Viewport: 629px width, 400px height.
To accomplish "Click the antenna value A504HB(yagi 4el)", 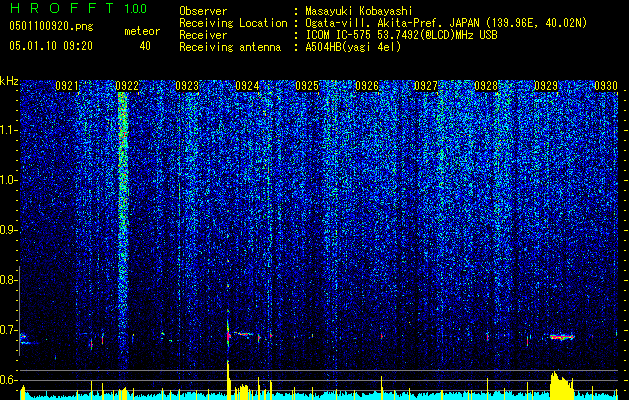I will (353, 47).
